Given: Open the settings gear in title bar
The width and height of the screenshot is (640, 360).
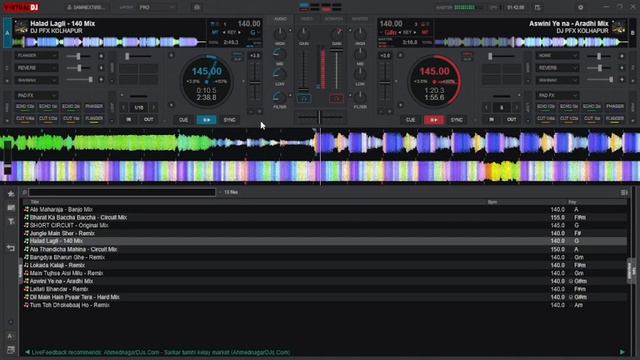Looking at the screenshot, I should tap(580, 7).
